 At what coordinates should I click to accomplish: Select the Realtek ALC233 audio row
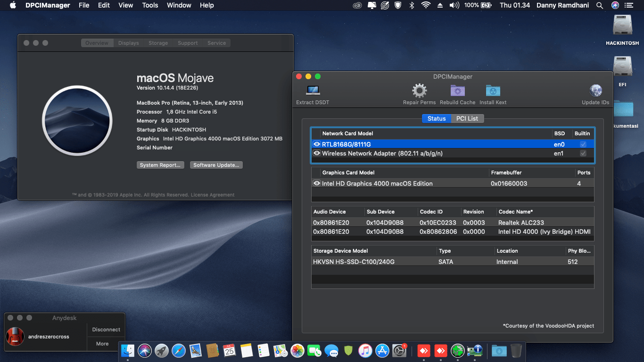coord(453,222)
